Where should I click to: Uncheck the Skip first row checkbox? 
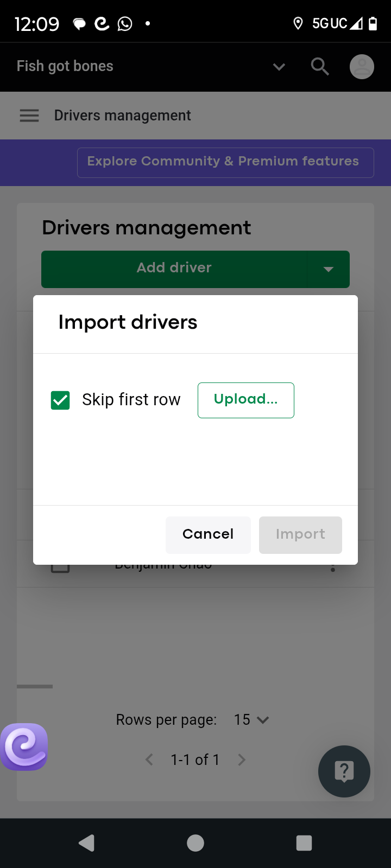[x=60, y=400]
